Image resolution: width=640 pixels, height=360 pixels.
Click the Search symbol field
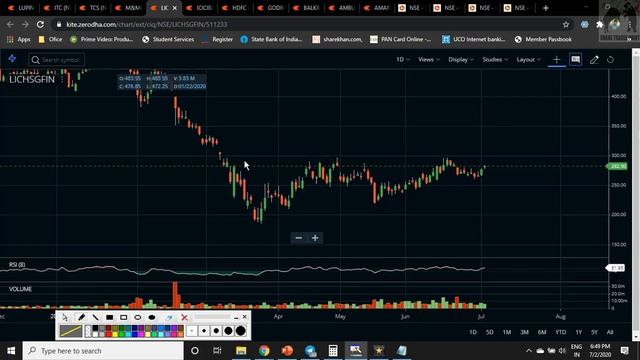click(57, 60)
